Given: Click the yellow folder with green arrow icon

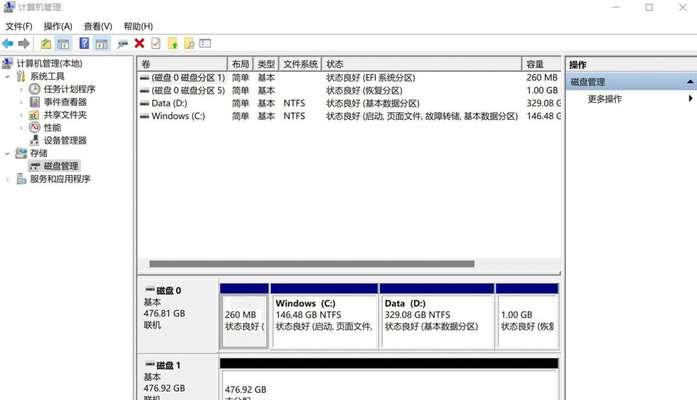Looking at the screenshot, I should (x=172, y=44).
